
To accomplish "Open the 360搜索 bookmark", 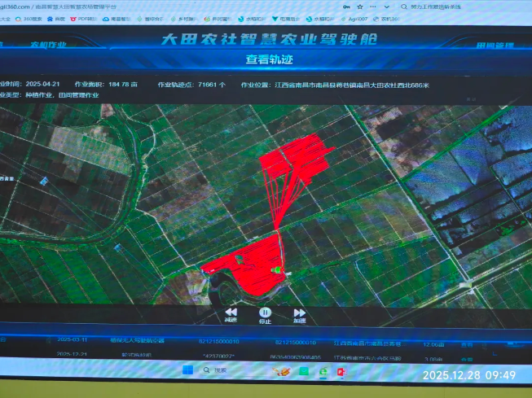I will [x=33, y=17].
